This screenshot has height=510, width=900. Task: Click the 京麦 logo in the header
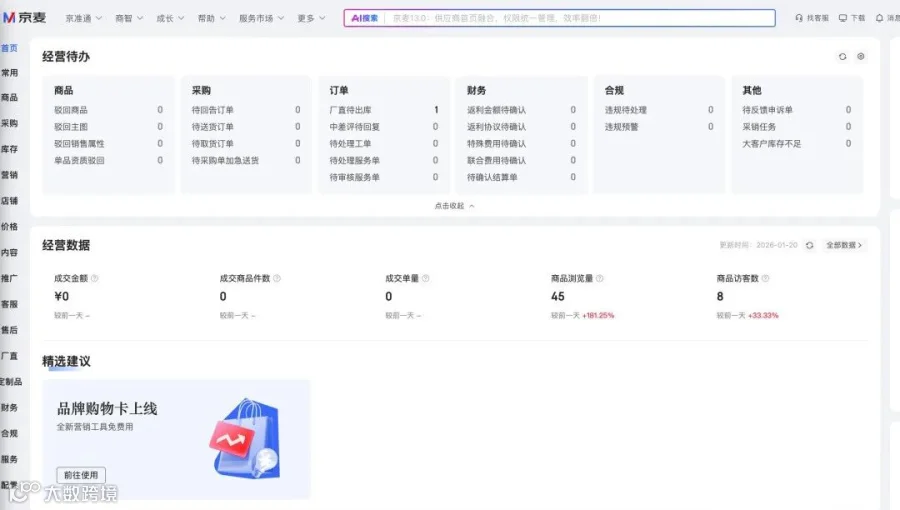(24, 18)
